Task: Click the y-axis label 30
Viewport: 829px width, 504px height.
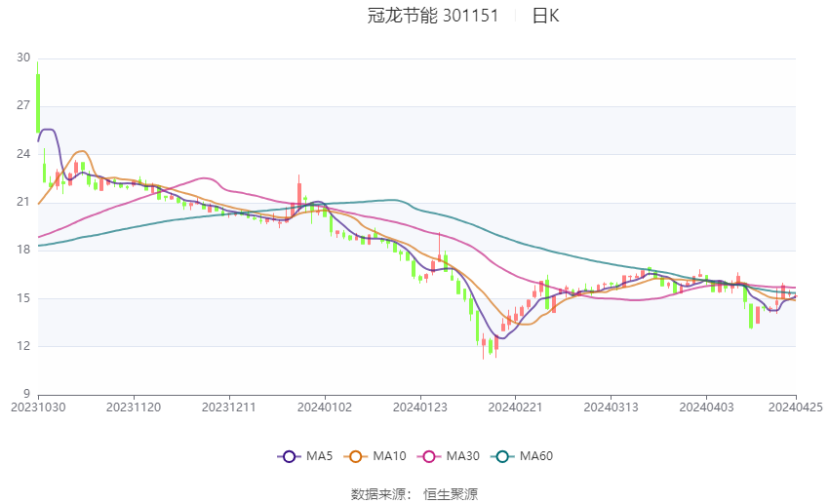Action: [23, 58]
